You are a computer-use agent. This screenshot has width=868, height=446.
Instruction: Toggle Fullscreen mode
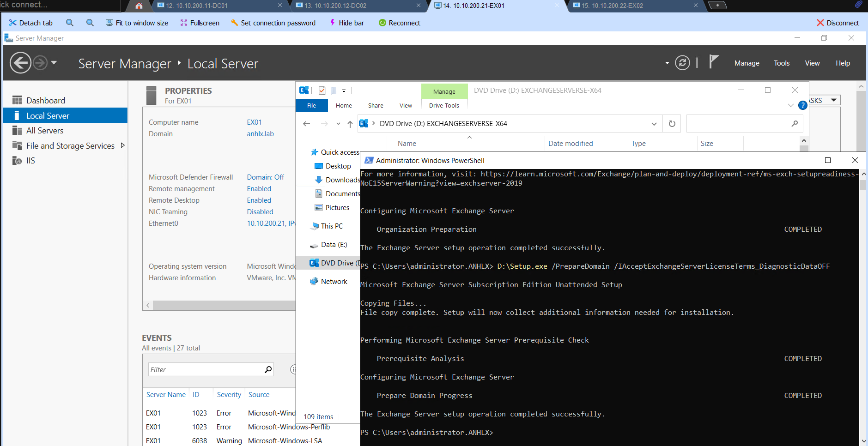tap(200, 23)
